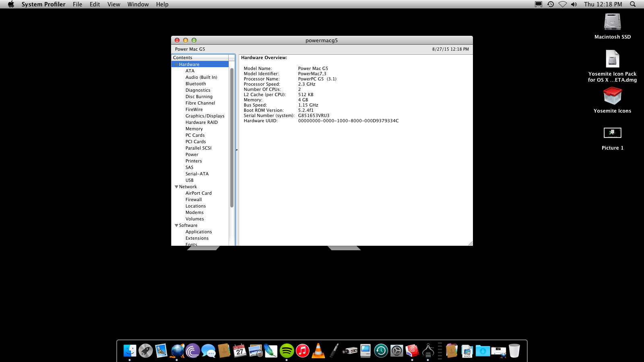Open iTunes music note icon in Dock
Screen dimensions: 644x362
302,351
